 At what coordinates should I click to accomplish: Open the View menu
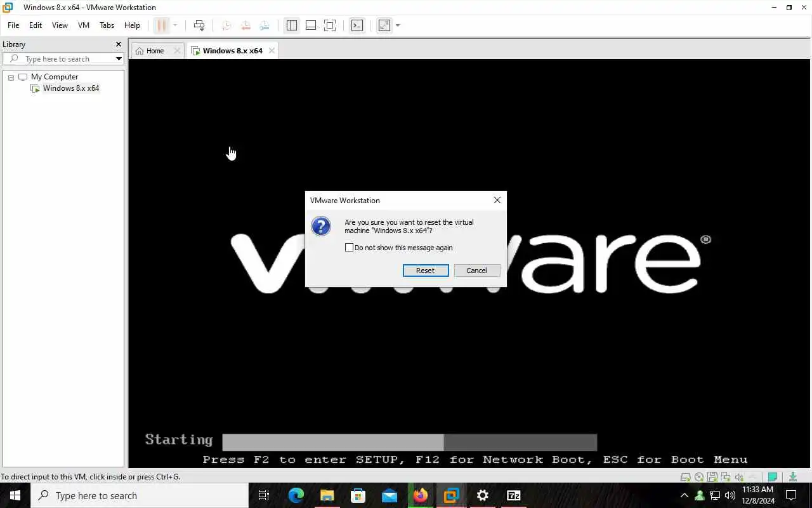(x=60, y=25)
